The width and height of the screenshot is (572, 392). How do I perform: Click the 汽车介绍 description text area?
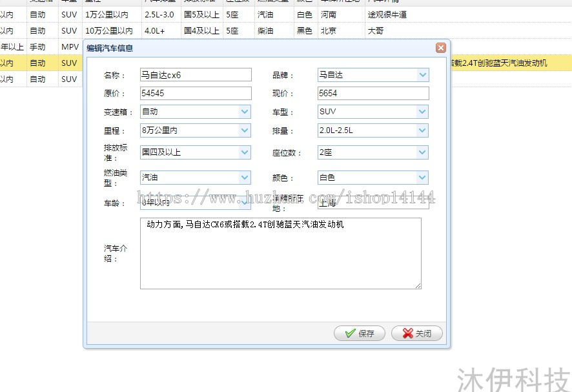(281, 253)
